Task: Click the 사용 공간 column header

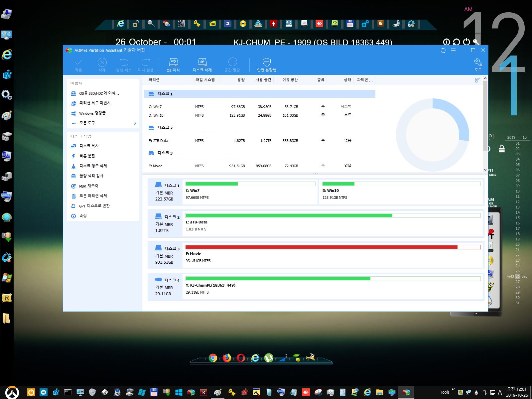Action: 263,80
